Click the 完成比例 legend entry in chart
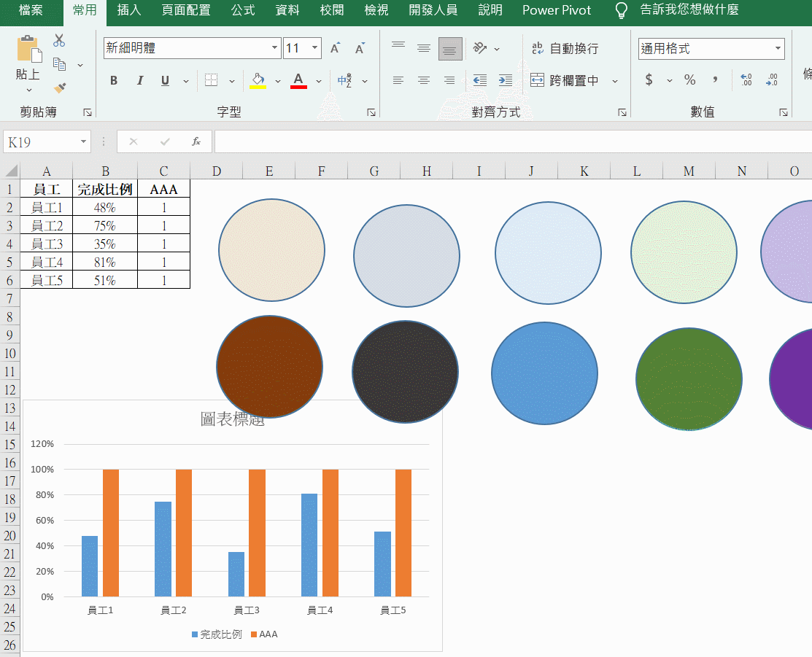The height and width of the screenshot is (657, 812). click(217, 634)
